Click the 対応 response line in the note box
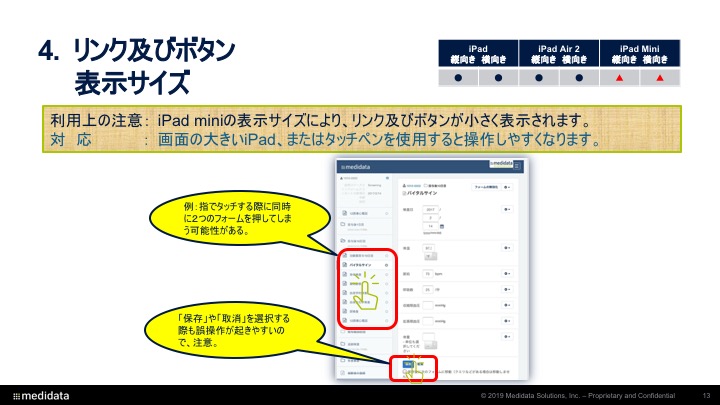Screen dimensions: 720x405 pyautogui.click(x=325, y=139)
